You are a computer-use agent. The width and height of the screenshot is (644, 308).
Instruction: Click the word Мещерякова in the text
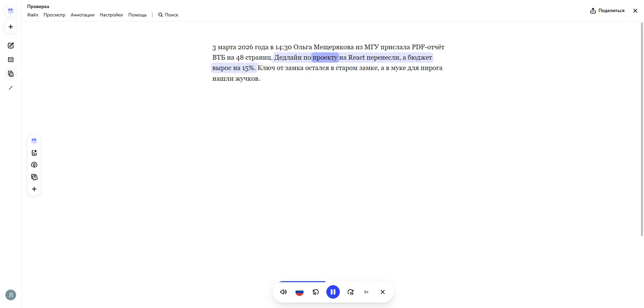pyautogui.click(x=333, y=47)
